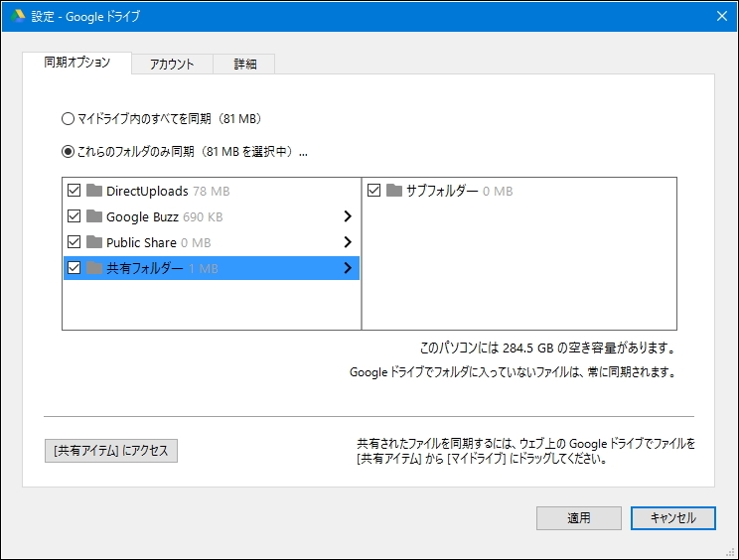The width and height of the screenshot is (739, 560).
Task: Click the Google Drive logo in title bar
Action: 18,16
